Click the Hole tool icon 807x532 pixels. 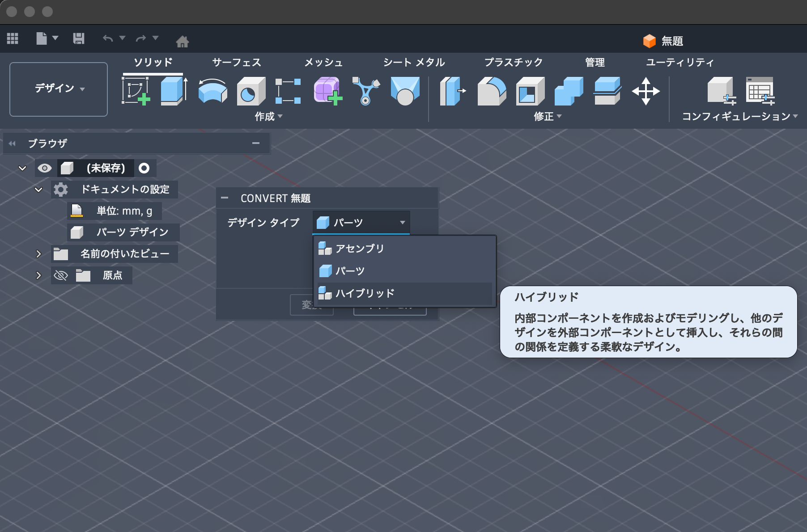click(251, 91)
